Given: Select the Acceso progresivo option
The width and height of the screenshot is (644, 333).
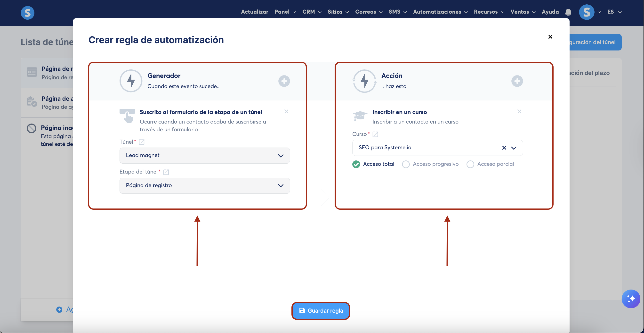Looking at the screenshot, I should 405,164.
